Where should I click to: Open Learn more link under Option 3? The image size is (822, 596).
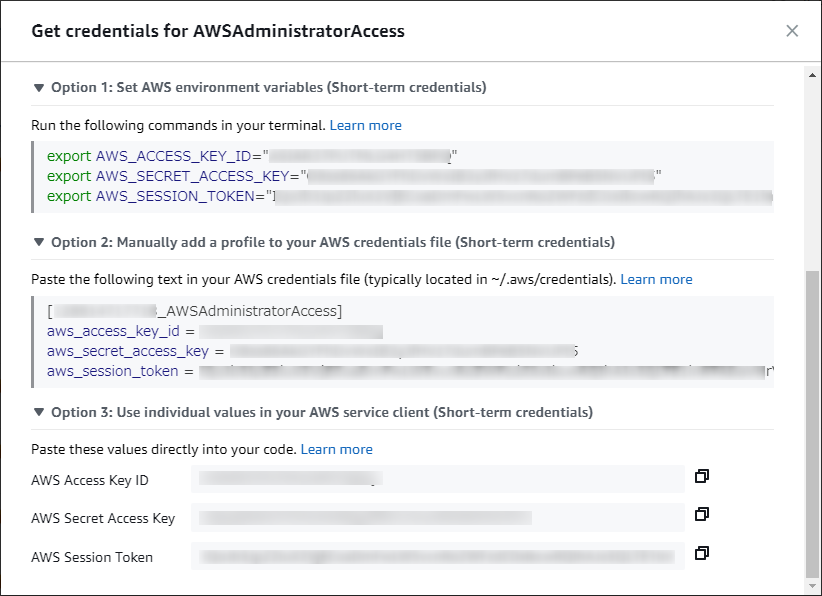click(x=337, y=449)
